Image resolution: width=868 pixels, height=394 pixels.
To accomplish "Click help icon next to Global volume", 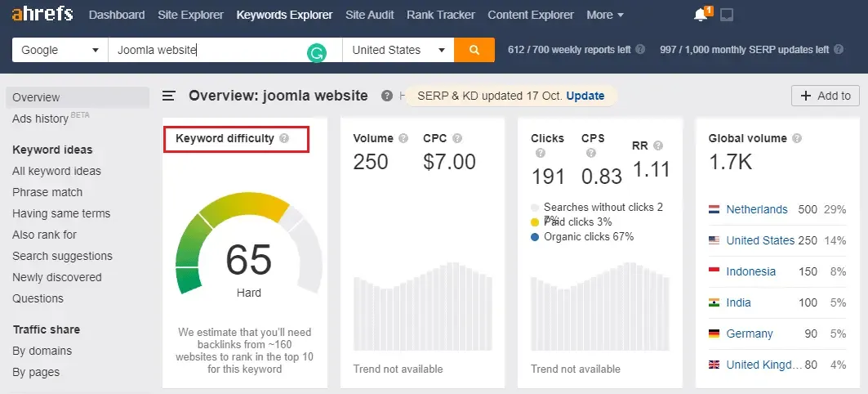I will click(797, 138).
